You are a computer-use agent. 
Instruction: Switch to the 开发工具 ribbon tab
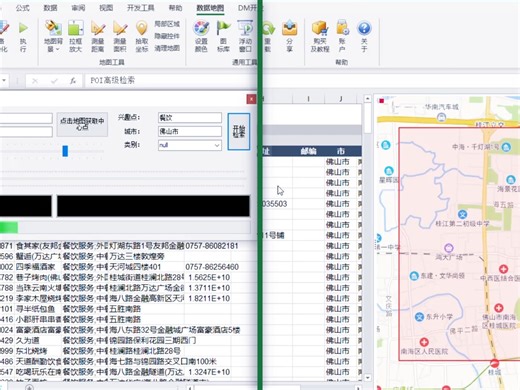tap(141, 8)
